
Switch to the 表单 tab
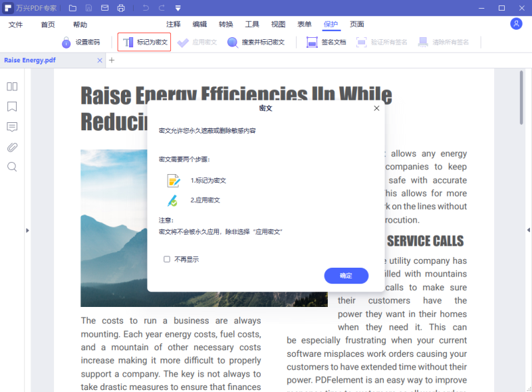(x=305, y=24)
